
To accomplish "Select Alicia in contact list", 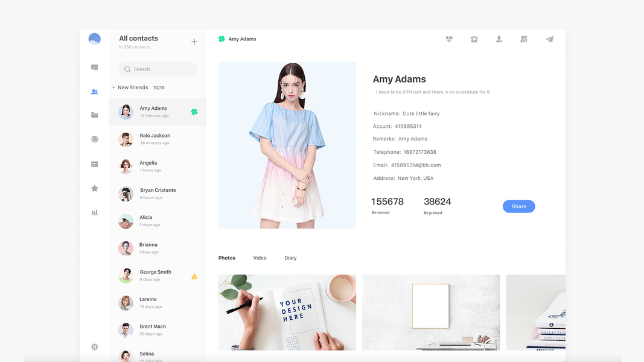I will [x=158, y=221].
